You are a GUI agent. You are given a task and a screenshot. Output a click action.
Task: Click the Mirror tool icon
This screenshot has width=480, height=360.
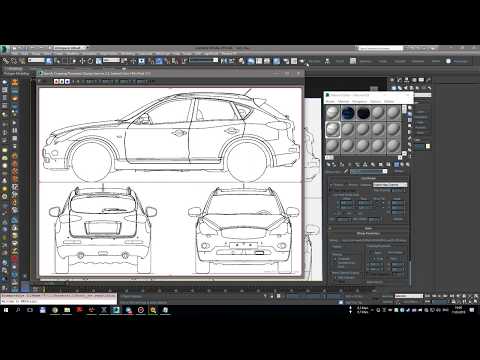(223, 61)
